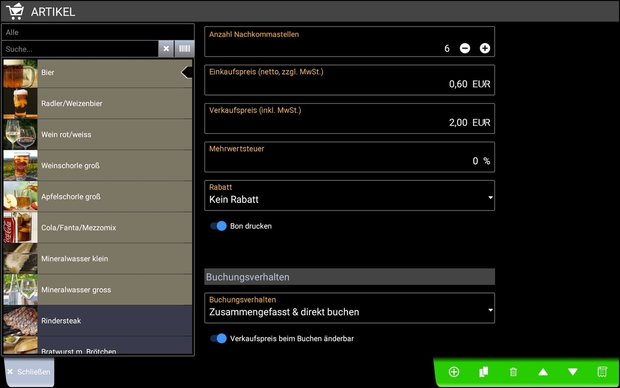Screen dimensions: 620x388
Task: Select the Bratwurst m. Brötchen article
Action: coord(98,345)
